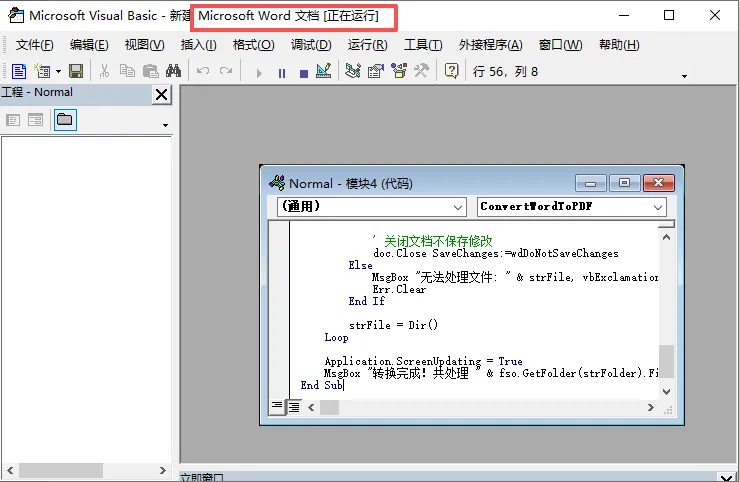Open the 编辑(E) menu
The image size is (740, 482).
pyautogui.click(x=89, y=45)
